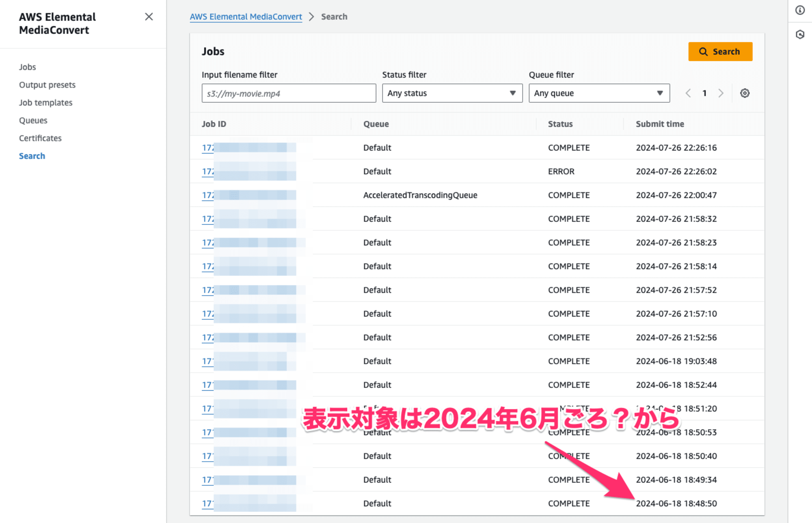Open the hexagon tools panel icon
812x523 pixels.
pyautogui.click(x=800, y=34)
